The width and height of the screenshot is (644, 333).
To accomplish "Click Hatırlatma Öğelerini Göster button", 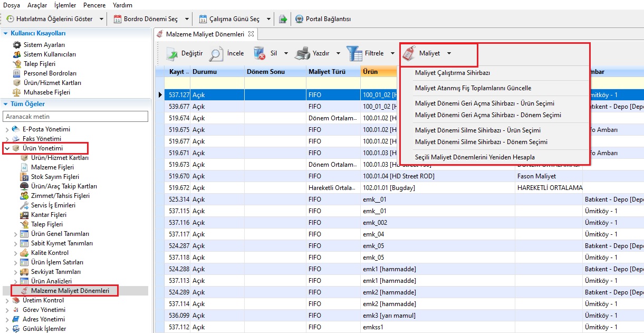I will [50, 19].
